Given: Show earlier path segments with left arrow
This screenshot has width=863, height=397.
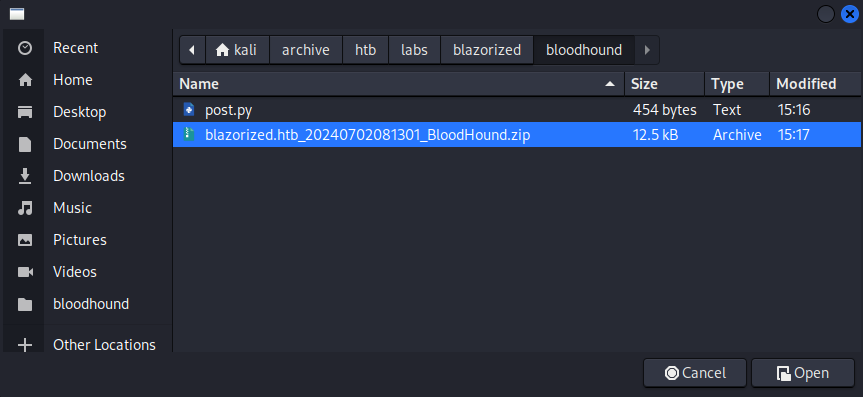Looking at the screenshot, I should (x=192, y=50).
